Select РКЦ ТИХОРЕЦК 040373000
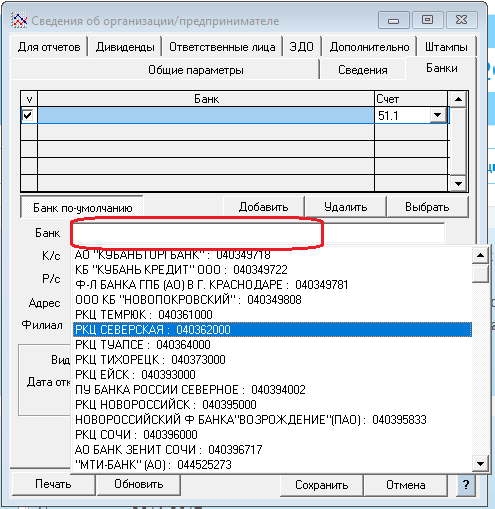Viewport: 495px width, 509px height. click(x=272, y=360)
